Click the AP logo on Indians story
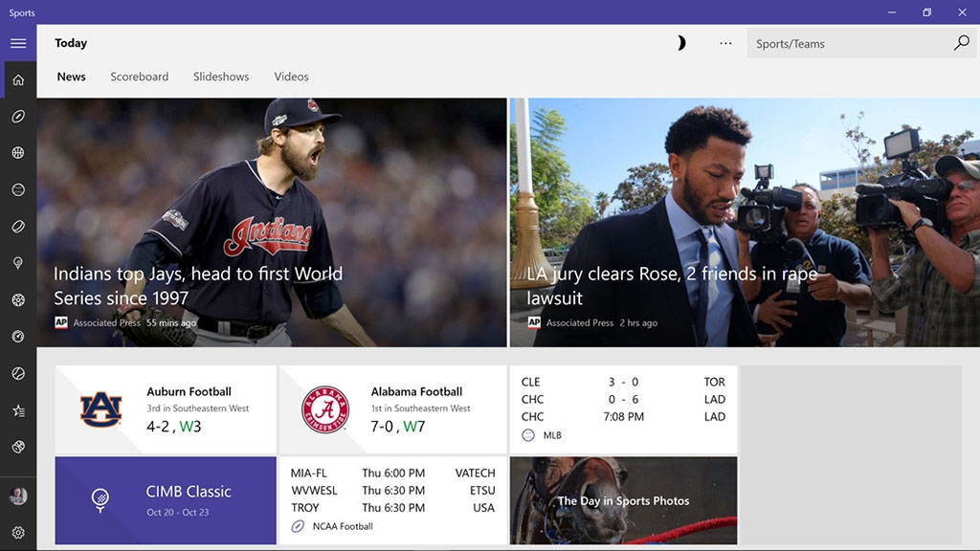980x551 pixels. pos(60,322)
